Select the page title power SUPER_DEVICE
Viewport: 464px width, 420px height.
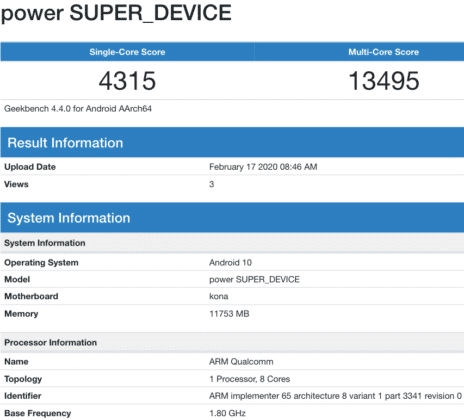coord(116,13)
